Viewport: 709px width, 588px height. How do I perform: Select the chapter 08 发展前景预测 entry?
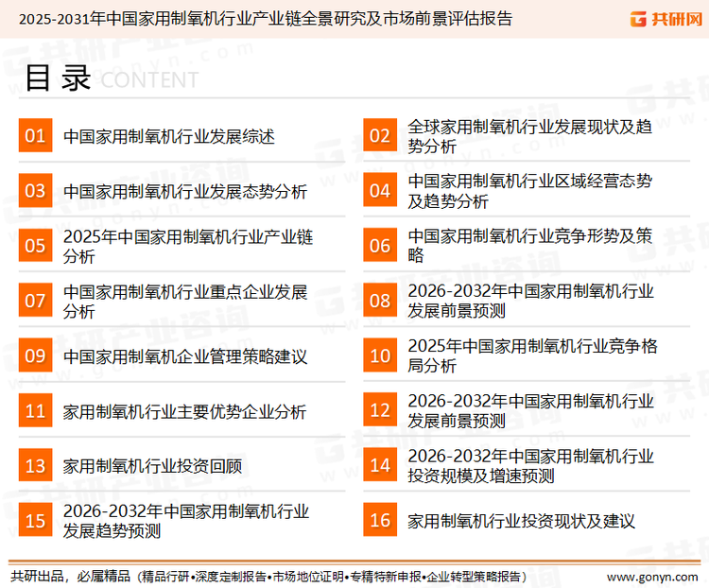coord(530,301)
